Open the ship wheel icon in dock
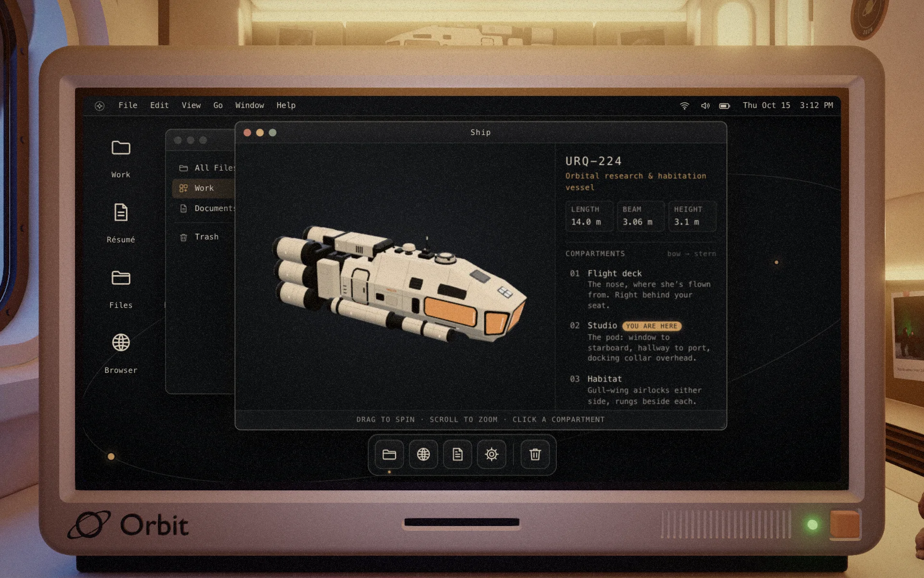 pos(491,454)
